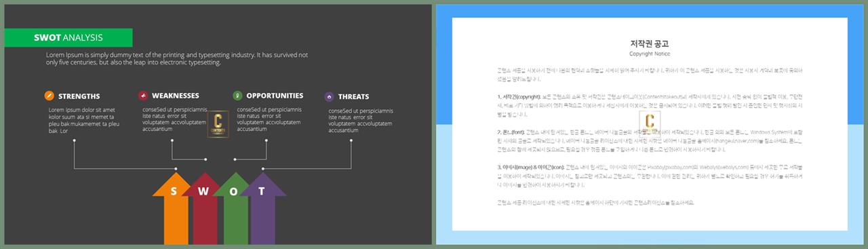The width and height of the screenshot is (868, 249).
Task: Select the green SWOT ANALYSIS title banner
Action: pos(68,37)
